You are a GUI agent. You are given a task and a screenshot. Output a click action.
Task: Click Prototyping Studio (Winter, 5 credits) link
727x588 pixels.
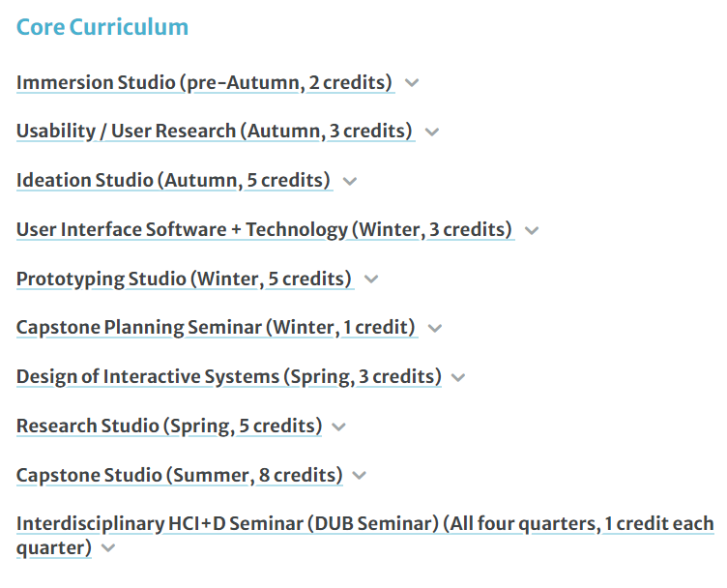click(x=184, y=279)
